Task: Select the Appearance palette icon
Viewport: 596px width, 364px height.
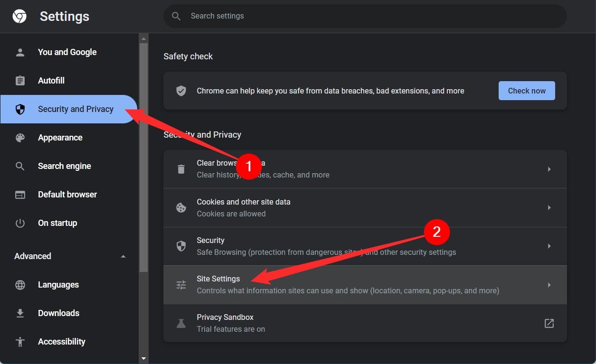Action: [20, 138]
